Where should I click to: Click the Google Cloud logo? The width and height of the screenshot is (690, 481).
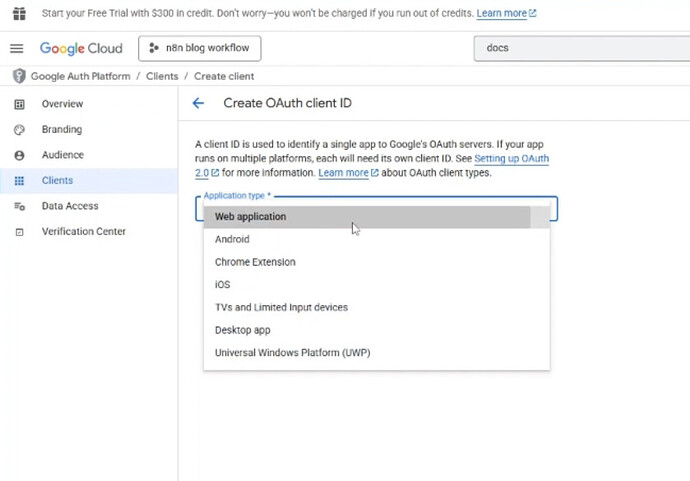[x=81, y=48]
